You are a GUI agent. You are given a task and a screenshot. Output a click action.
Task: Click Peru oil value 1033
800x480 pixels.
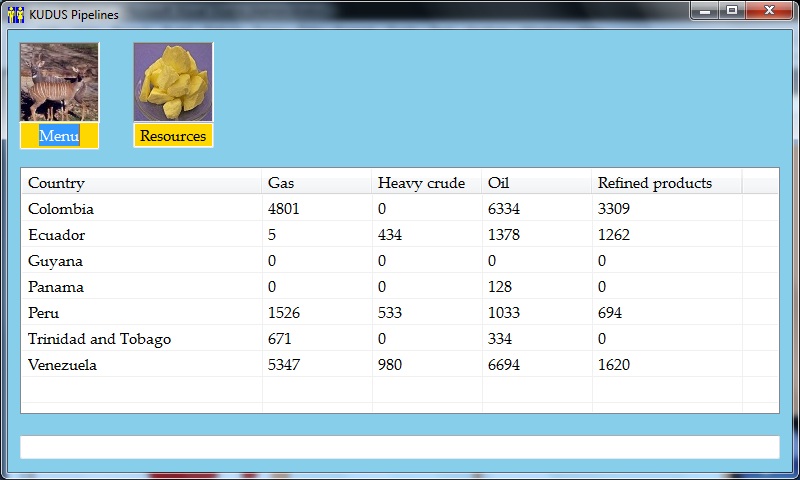[504, 313]
